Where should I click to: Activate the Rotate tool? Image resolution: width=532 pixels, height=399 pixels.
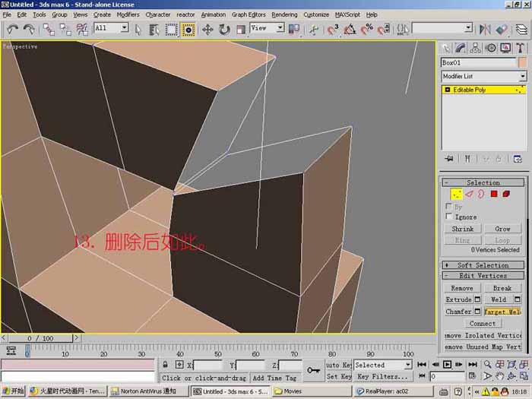pyautogui.click(x=224, y=30)
